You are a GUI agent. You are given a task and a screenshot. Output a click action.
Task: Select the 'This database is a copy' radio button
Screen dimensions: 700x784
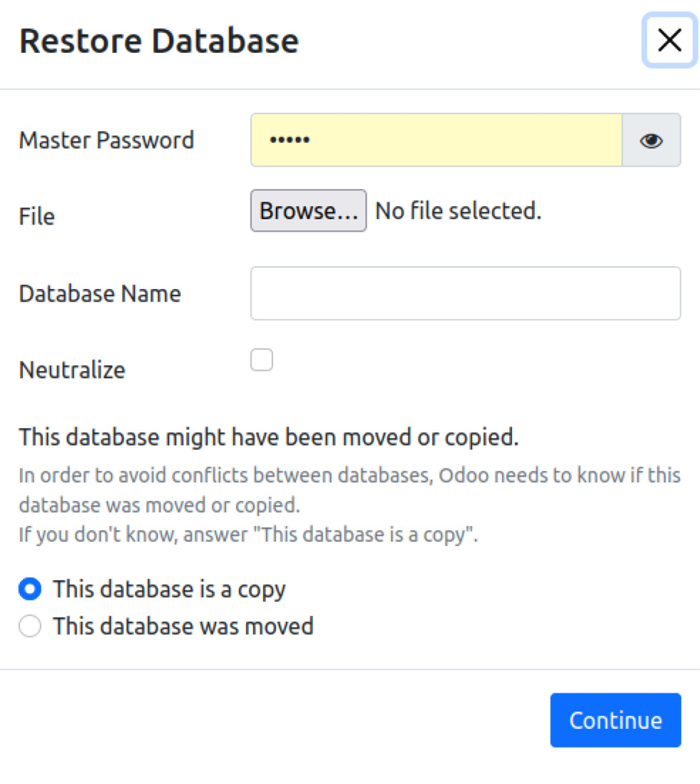(x=30, y=589)
